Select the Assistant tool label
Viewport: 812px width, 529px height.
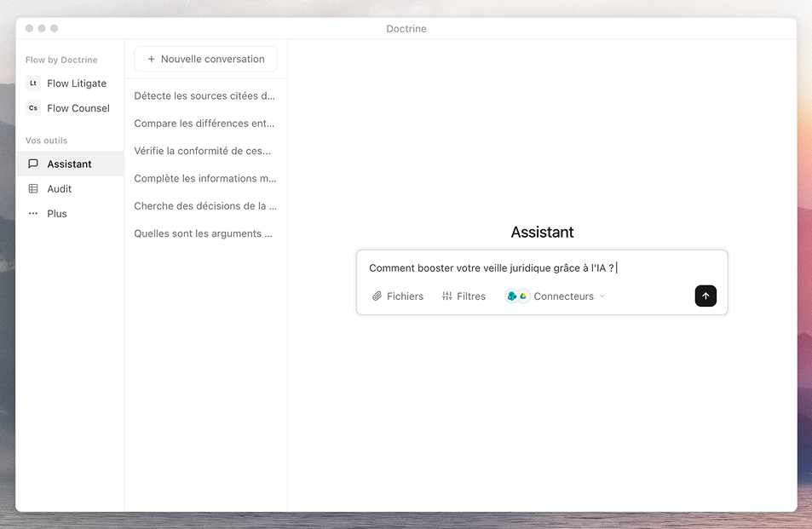(69, 164)
